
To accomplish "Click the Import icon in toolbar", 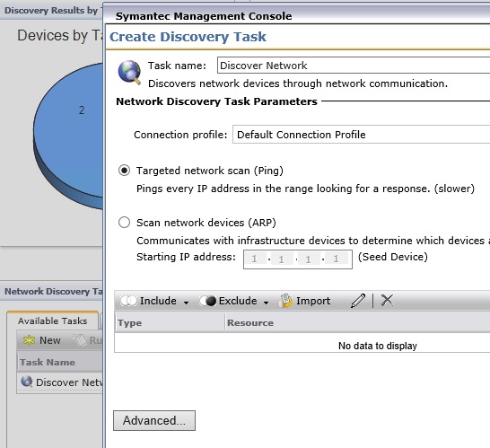I will click(x=285, y=301).
